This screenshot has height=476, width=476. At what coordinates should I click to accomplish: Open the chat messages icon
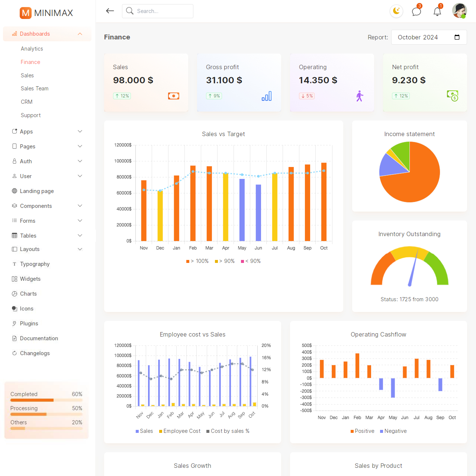(416, 12)
